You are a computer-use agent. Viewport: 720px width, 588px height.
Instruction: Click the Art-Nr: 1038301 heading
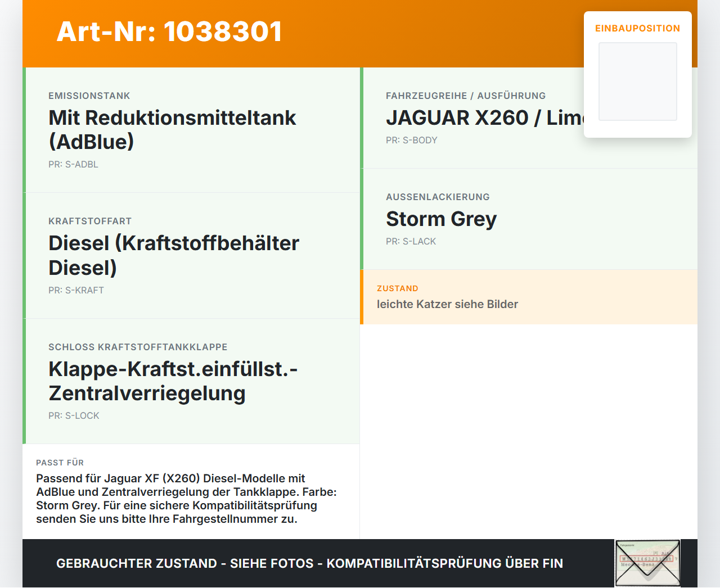[x=169, y=31]
